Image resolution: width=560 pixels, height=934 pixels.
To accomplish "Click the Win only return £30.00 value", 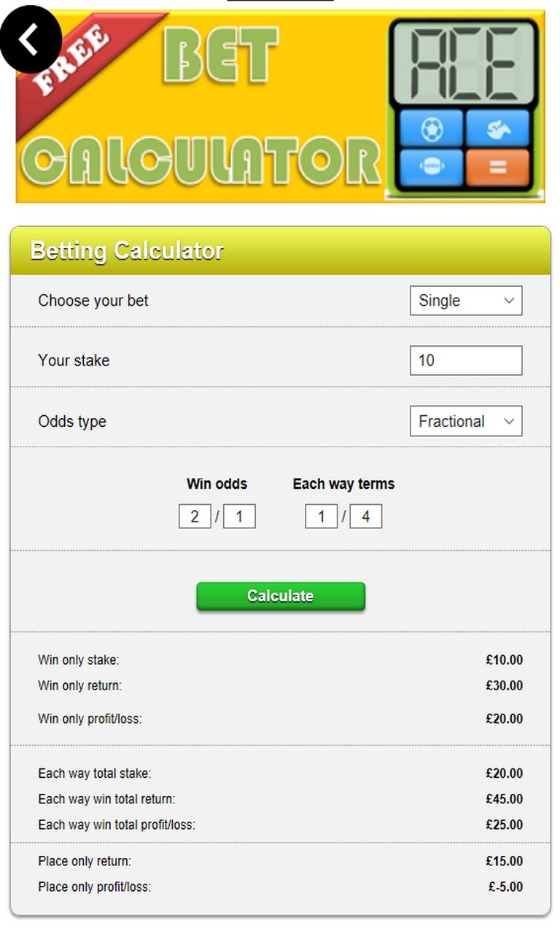I will [x=505, y=686].
